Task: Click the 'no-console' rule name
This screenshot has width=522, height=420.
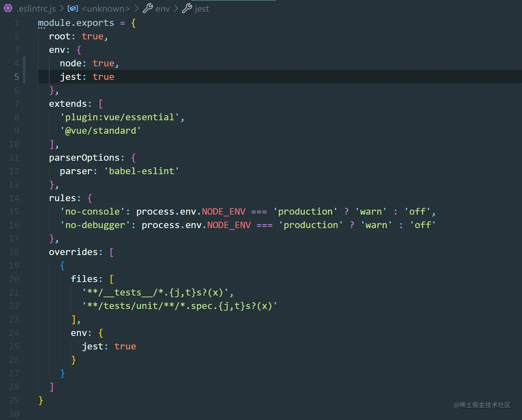Action: (93, 212)
